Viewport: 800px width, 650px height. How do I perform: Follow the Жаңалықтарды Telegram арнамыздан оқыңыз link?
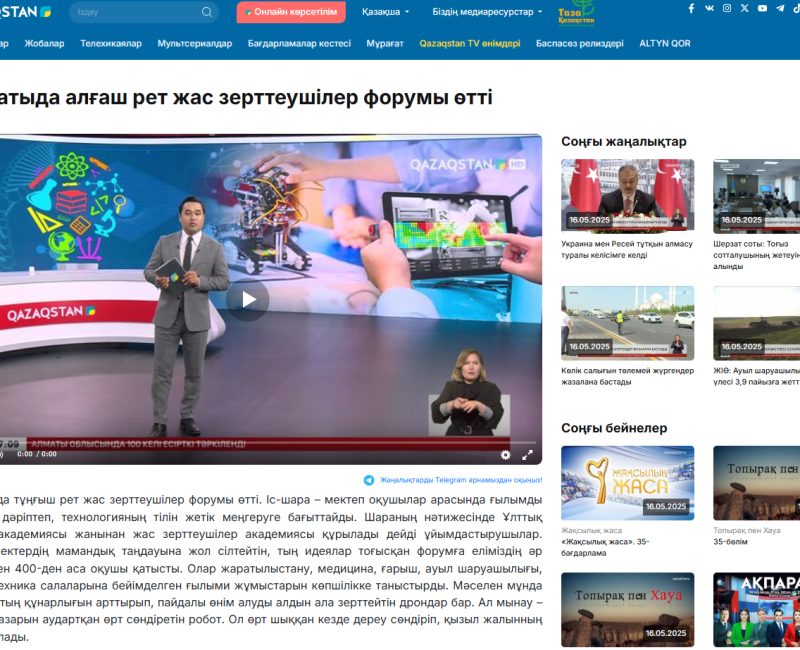click(x=461, y=480)
